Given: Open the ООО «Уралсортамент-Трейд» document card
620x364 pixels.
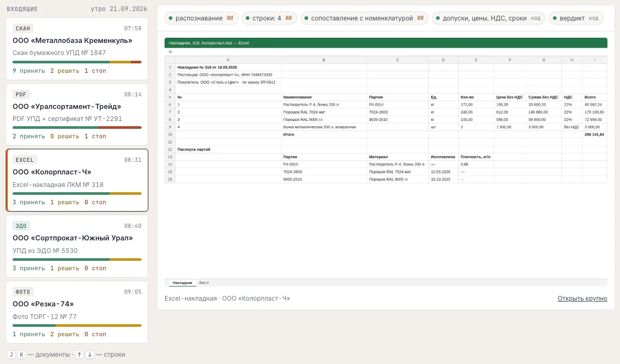Looking at the screenshot, I should (77, 114).
